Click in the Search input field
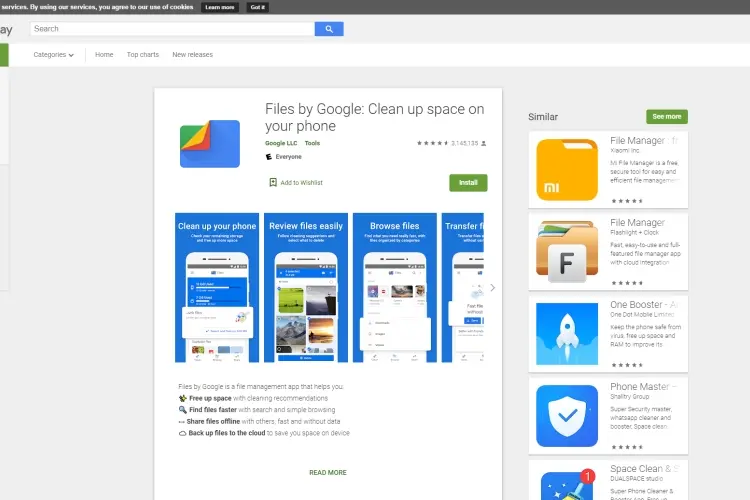The height and width of the screenshot is (500, 750). (172, 29)
